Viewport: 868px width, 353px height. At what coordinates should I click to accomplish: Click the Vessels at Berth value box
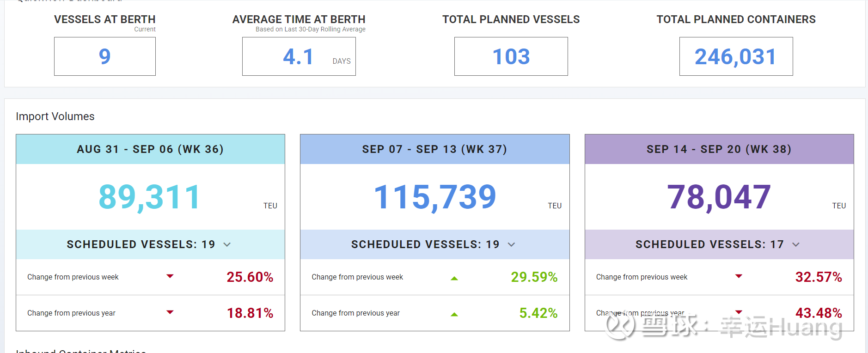[x=105, y=56]
